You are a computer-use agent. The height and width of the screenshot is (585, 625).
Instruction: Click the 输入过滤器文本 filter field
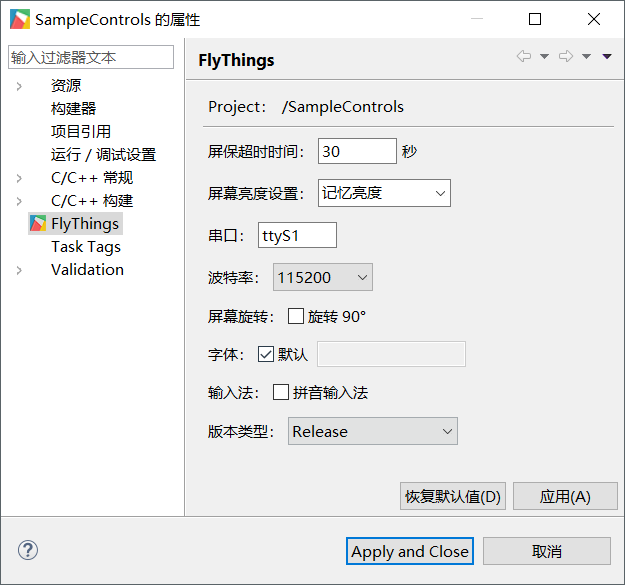pos(91,57)
